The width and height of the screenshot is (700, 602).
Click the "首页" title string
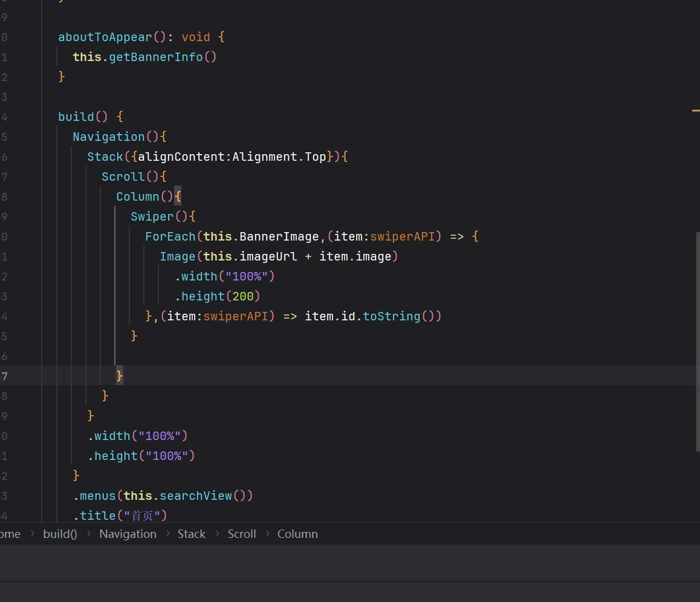pos(141,516)
